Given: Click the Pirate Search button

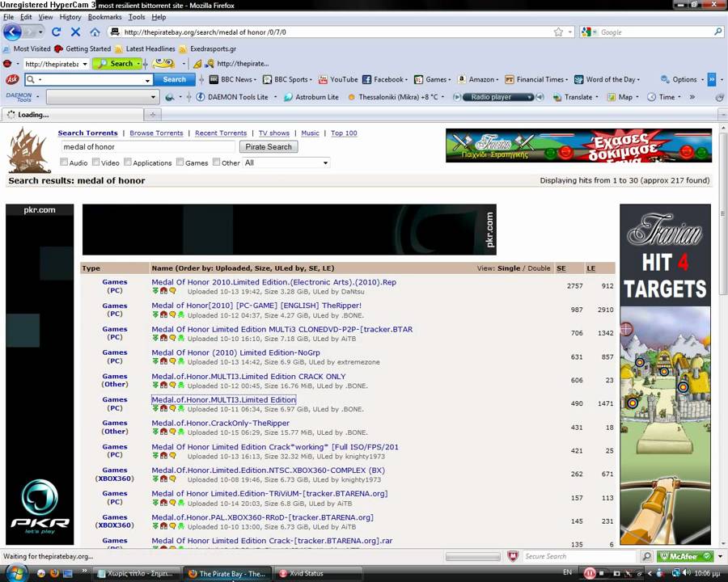Looking at the screenshot, I should (x=269, y=146).
